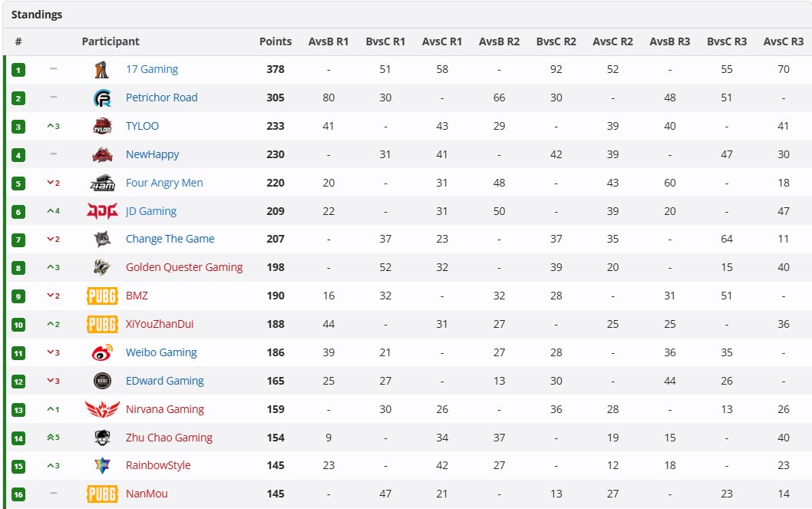Click the AvsB R3 column header
The image size is (812, 509).
point(669,41)
